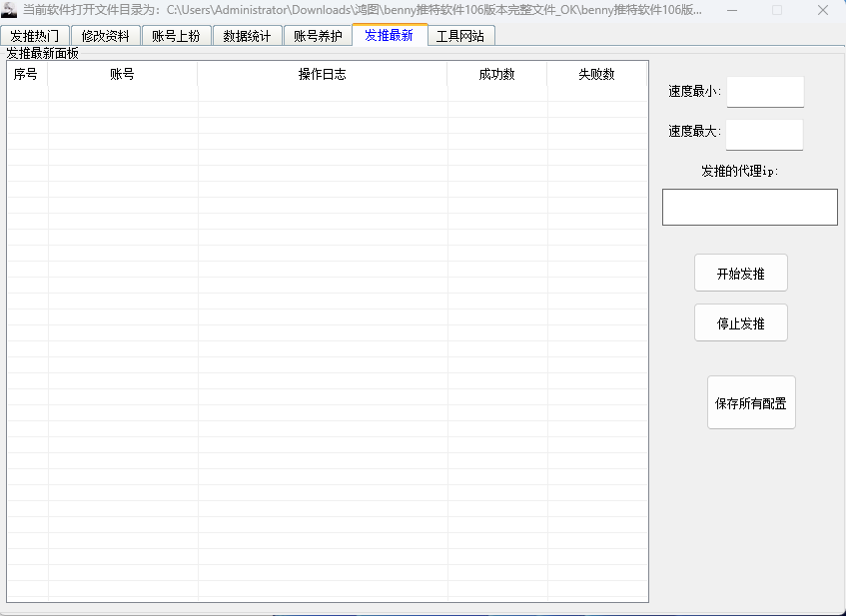Screen dimensions: 846x616
Task: Click the 速度最大 label
Action: pos(694,131)
